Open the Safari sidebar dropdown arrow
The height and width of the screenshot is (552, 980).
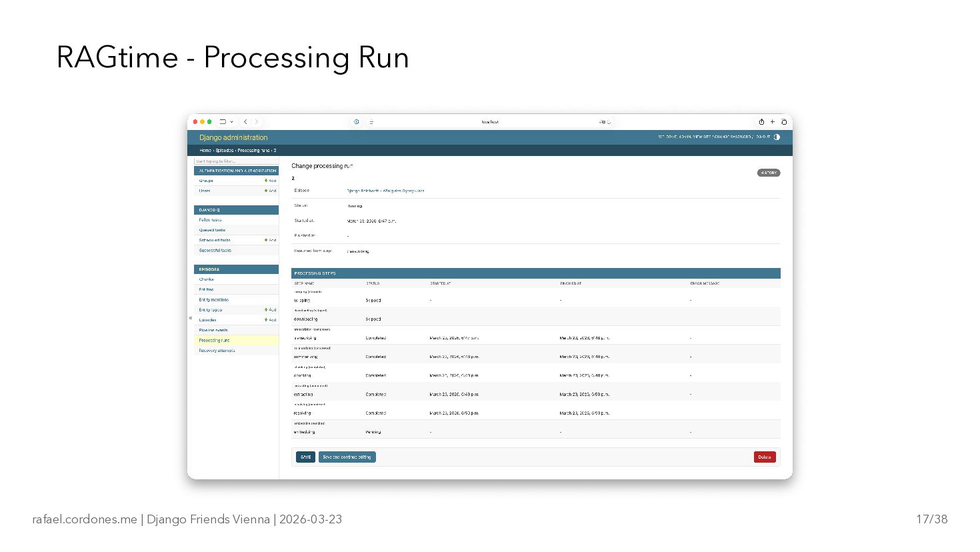[232, 122]
